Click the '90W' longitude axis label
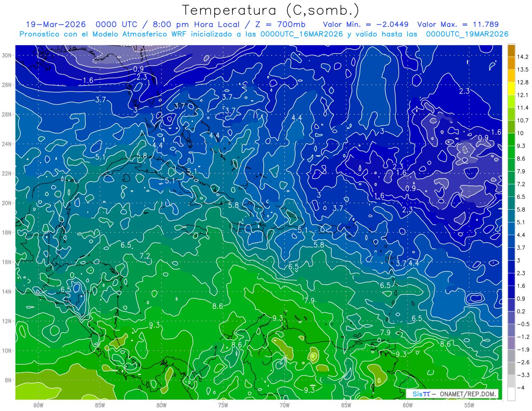The image size is (532, 411). pyautogui.click(x=38, y=405)
